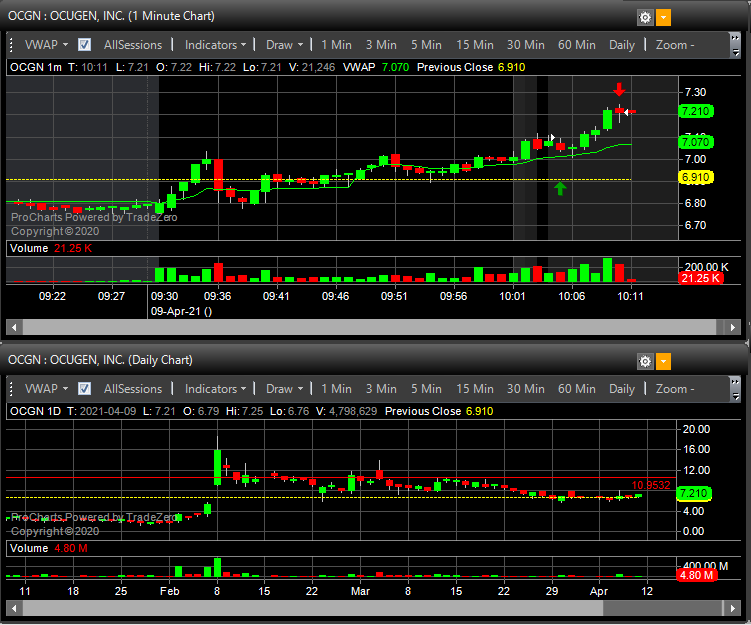The image size is (751, 625).
Task: Open Draw dropdown in Daily Chart
Action: [x=284, y=388]
